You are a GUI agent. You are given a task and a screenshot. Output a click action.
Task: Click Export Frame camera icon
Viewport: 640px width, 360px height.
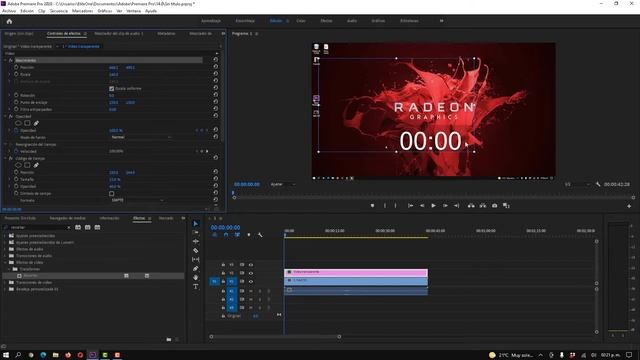(x=494, y=206)
